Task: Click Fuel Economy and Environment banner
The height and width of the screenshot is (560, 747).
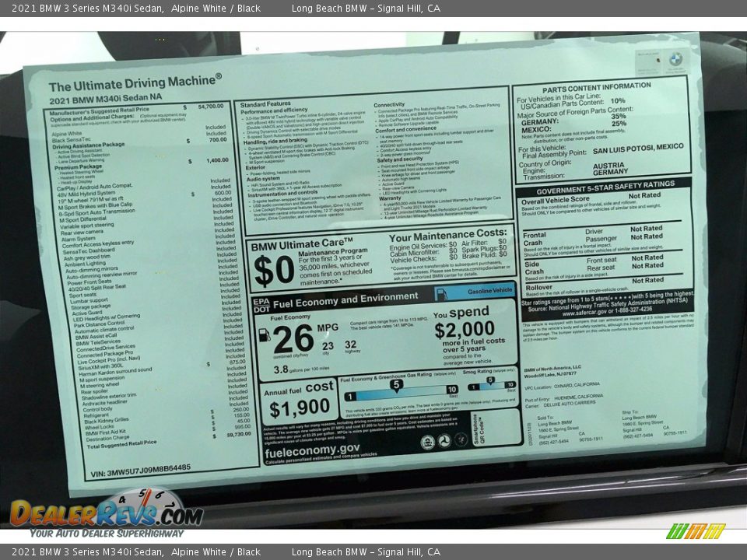Action: tap(345, 300)
